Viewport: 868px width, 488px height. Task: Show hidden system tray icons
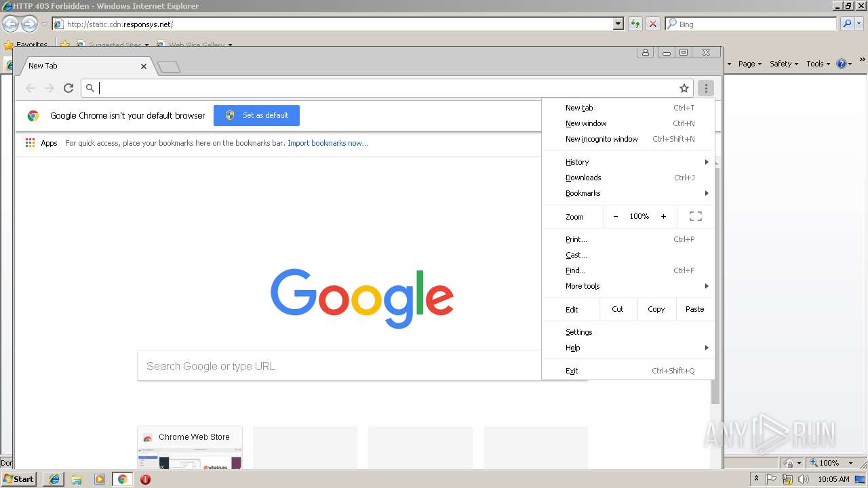756,479
